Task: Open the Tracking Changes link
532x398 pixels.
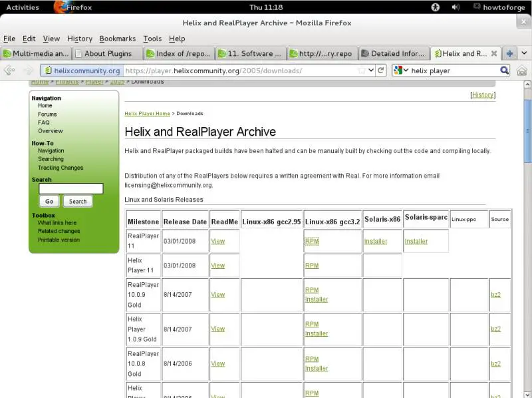Action: 61,168
